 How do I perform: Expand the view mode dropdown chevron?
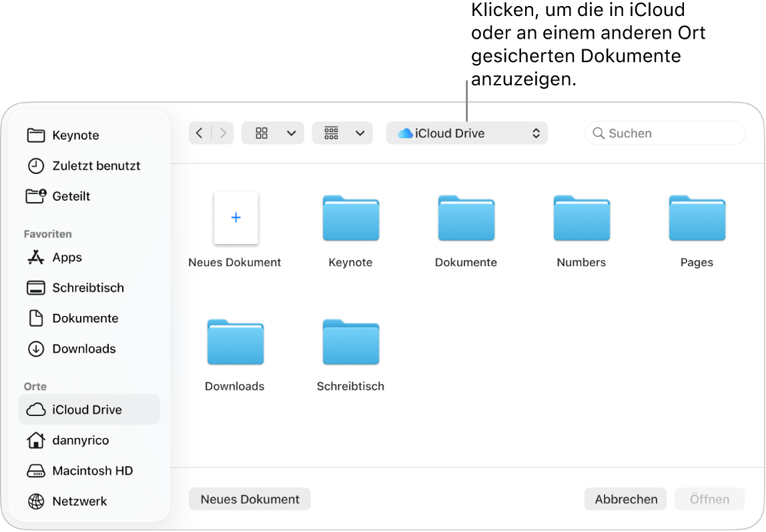[292, 133]
